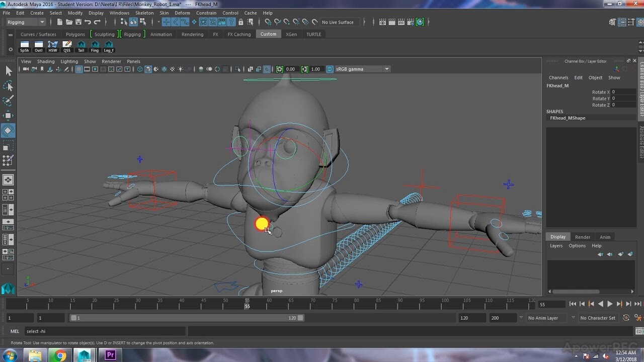Click the Anim tab in the Channel Box
This screenshot has height=362, width=644.
605,236
